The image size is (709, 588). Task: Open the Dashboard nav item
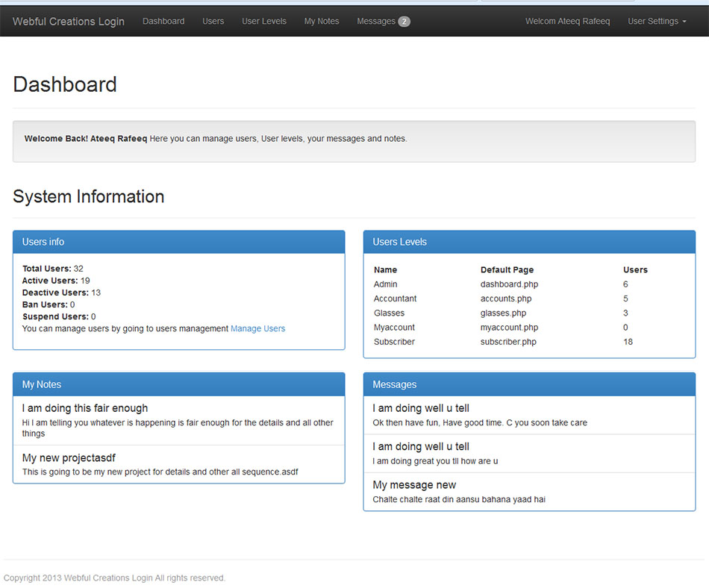click(x=163, y=22)
